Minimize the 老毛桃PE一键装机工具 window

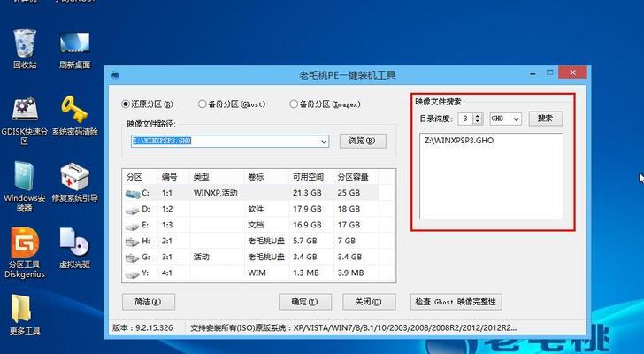click(533, 74)
